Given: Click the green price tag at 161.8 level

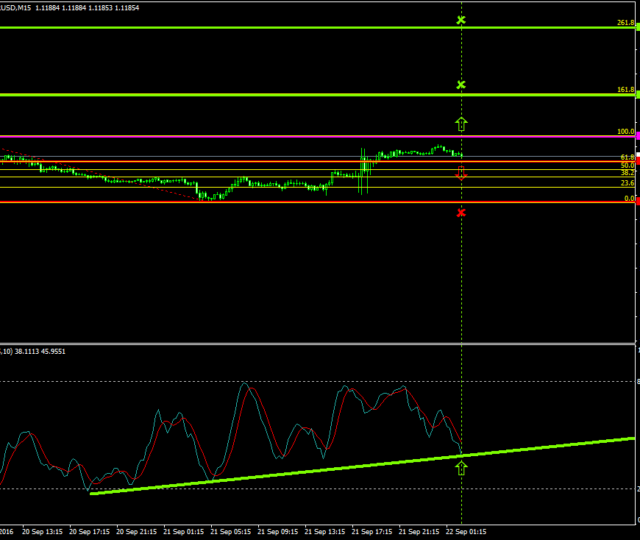Looking at the screenshot, I should [636, 95].
